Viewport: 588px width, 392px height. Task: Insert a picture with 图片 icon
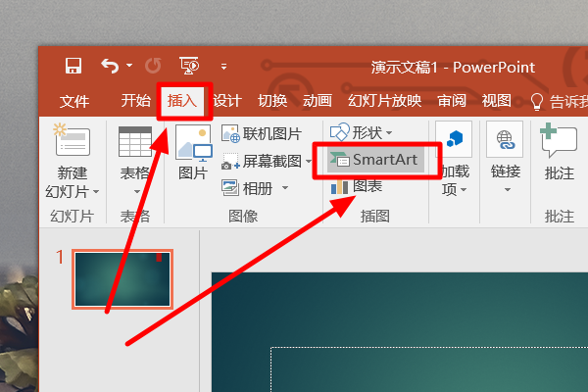pos(193,143)
